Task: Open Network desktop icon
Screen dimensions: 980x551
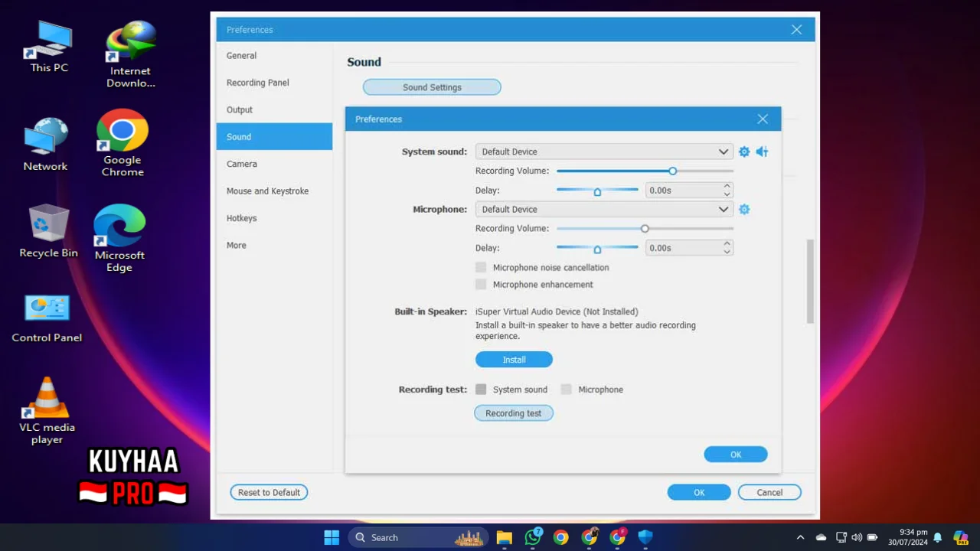Action: click(46, 145)
